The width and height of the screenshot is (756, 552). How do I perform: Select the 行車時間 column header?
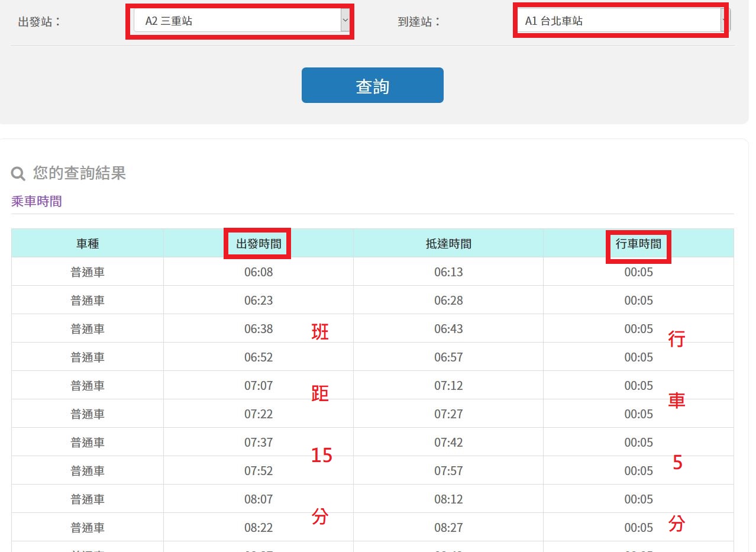point(638,243)
